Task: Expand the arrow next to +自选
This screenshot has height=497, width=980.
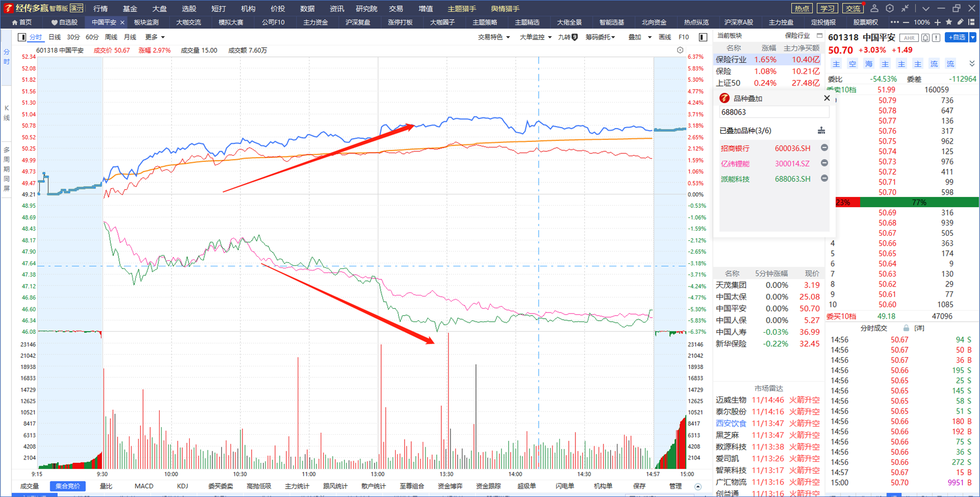Action: (x=973, y=37)
